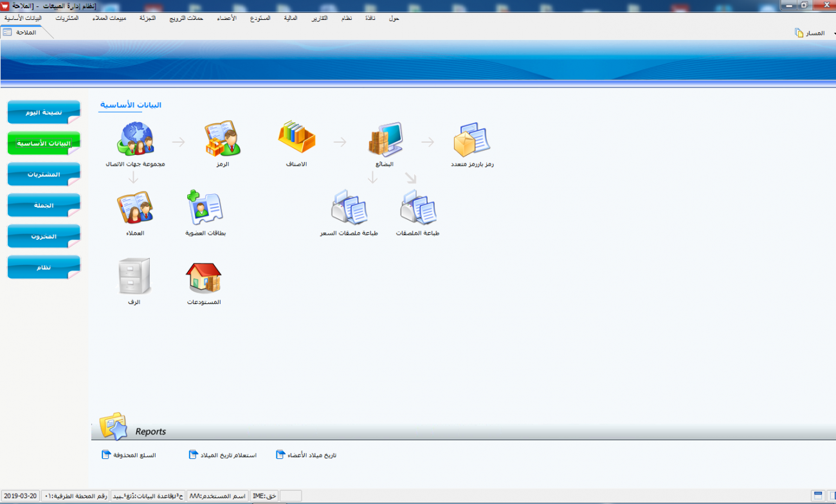Click the العملاء customers icon

pos(135,208)
